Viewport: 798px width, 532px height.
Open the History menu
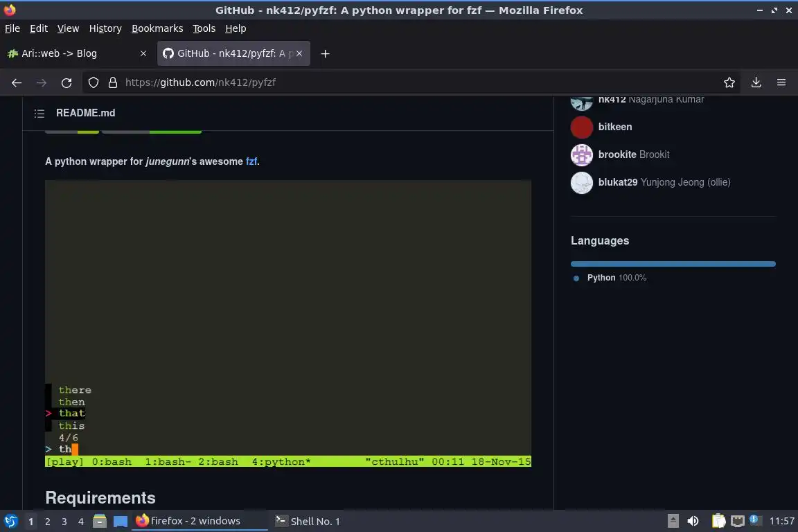(105, 28)
